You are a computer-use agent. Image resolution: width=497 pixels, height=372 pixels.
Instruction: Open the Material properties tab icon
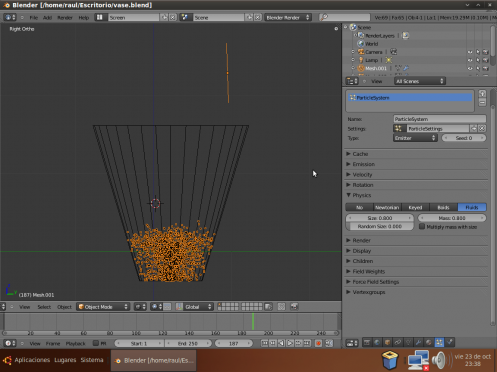coord(429,342)
